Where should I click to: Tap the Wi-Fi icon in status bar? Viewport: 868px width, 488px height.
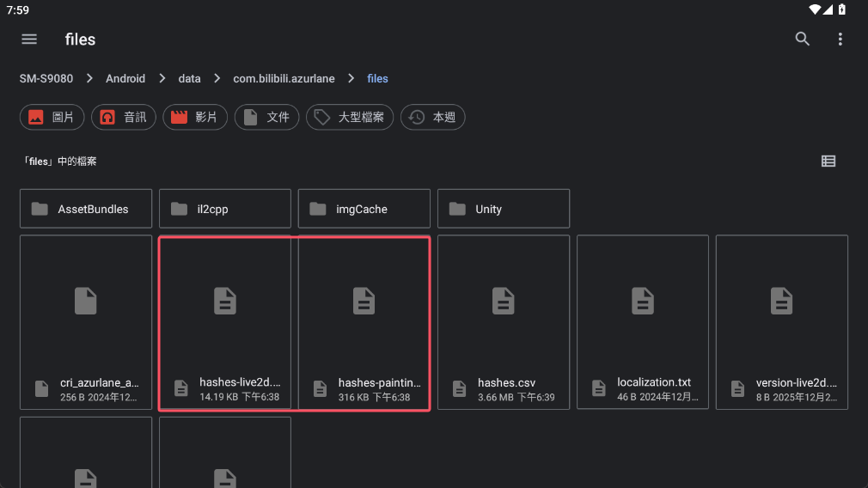815,9
